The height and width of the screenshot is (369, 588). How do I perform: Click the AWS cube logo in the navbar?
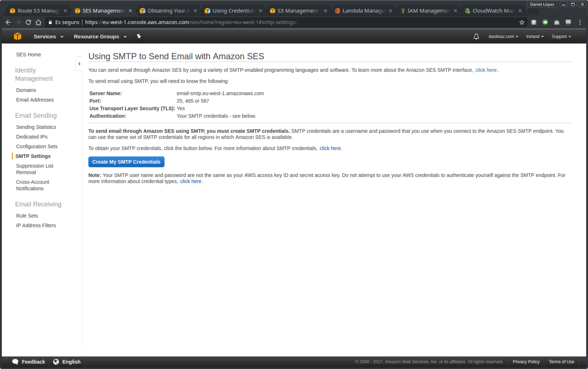18,36
